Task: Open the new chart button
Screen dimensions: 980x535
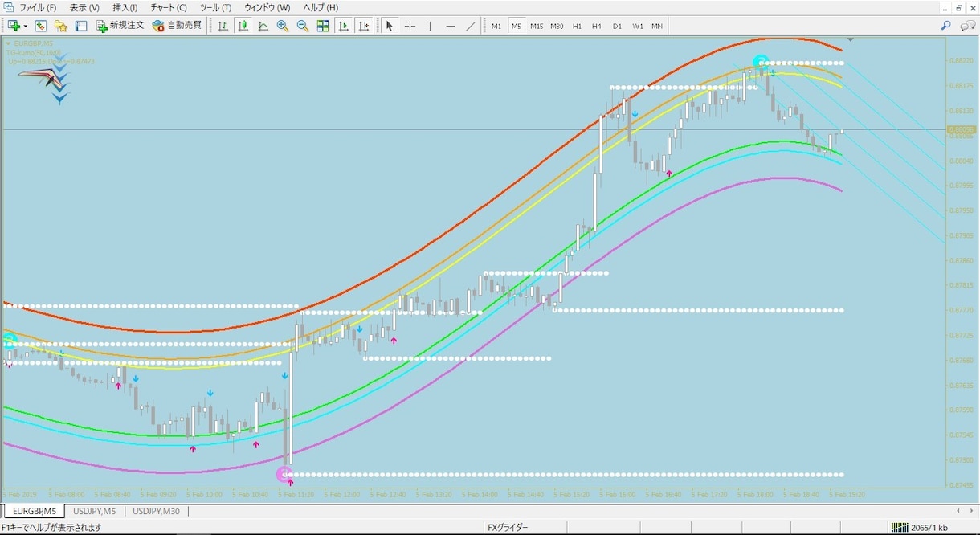Action: pos(14,26)
